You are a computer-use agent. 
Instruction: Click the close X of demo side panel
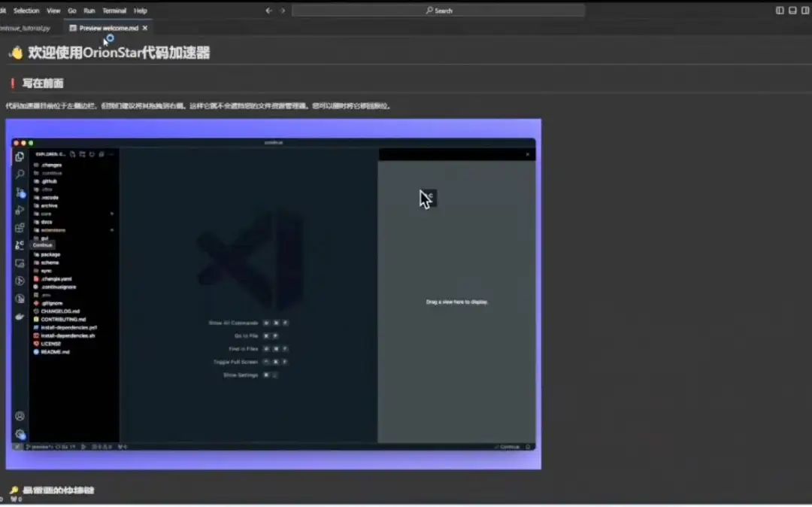[528, 154]
